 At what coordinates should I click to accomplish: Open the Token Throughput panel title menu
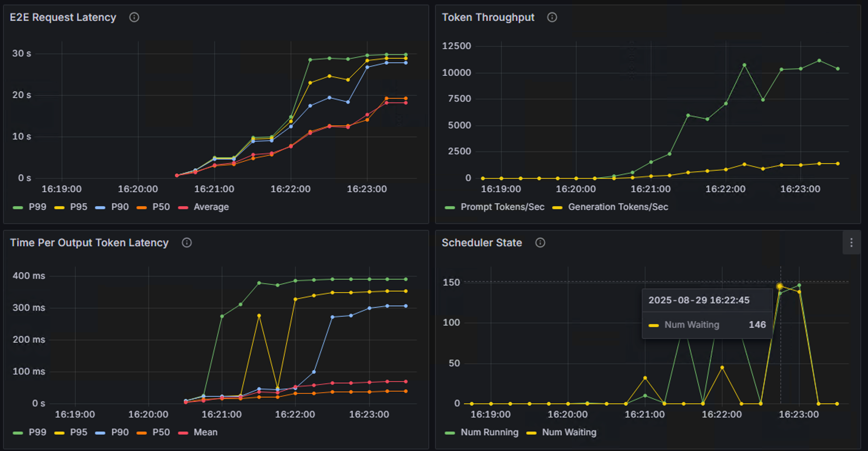(488, 17)
